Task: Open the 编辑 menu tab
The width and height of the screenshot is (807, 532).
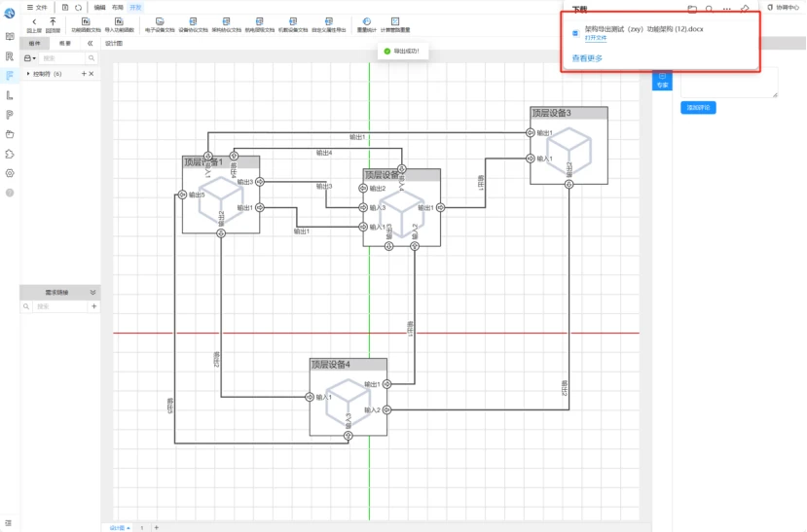Action: click(99, 7)
